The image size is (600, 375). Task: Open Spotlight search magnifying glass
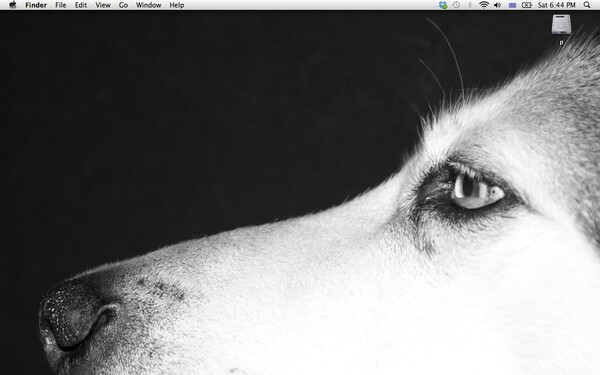coord(587,5)
